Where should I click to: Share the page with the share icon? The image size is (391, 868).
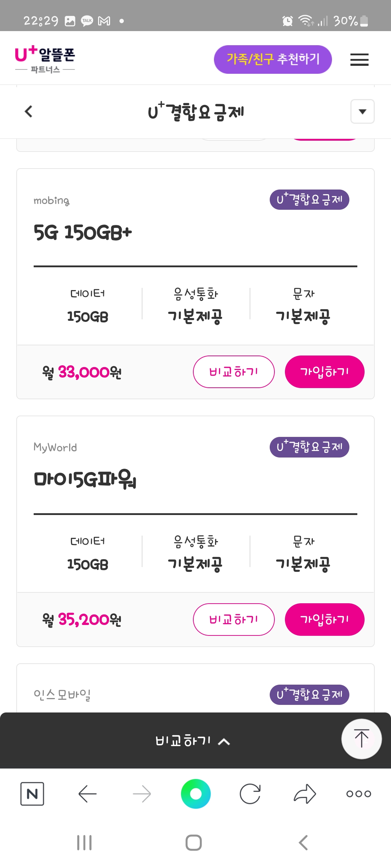(305, 794)
